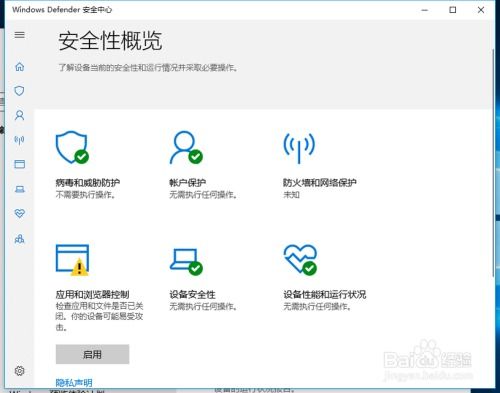Open 防火墙和网络保护 label
Screen dimensions: 500x393
(320, 182)
